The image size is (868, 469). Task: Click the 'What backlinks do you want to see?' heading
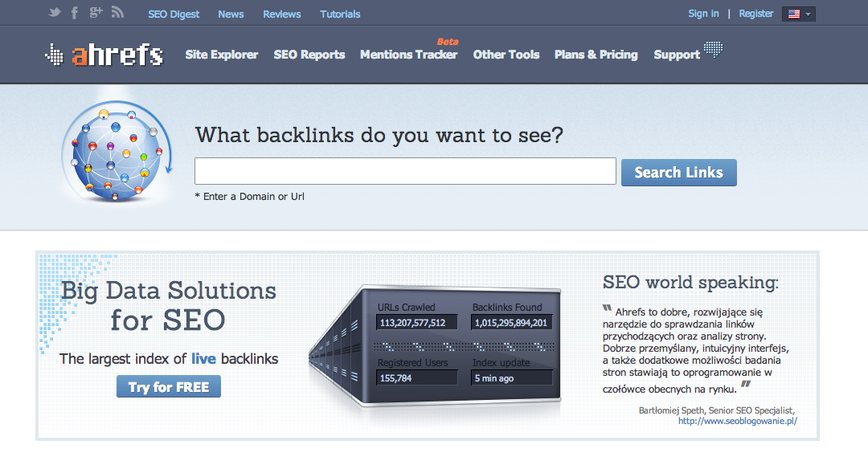379,135
